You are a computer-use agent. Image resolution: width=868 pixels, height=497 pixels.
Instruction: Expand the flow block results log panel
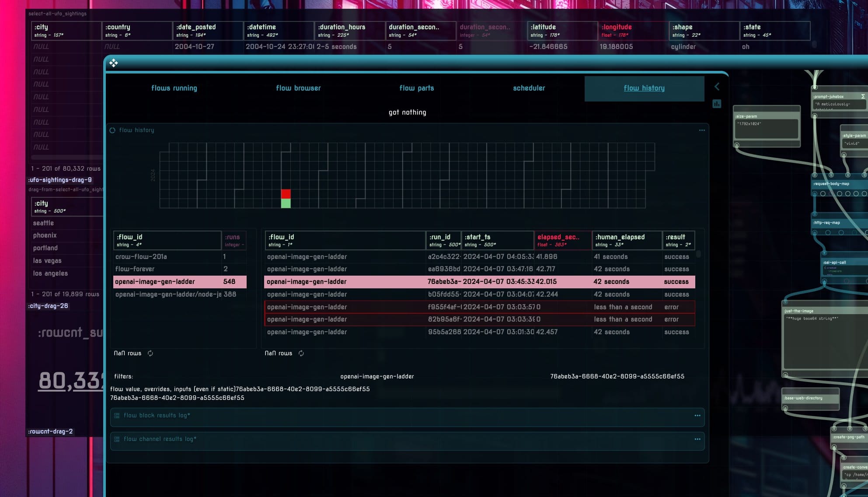pyautogui.click(x=407, y=417)
